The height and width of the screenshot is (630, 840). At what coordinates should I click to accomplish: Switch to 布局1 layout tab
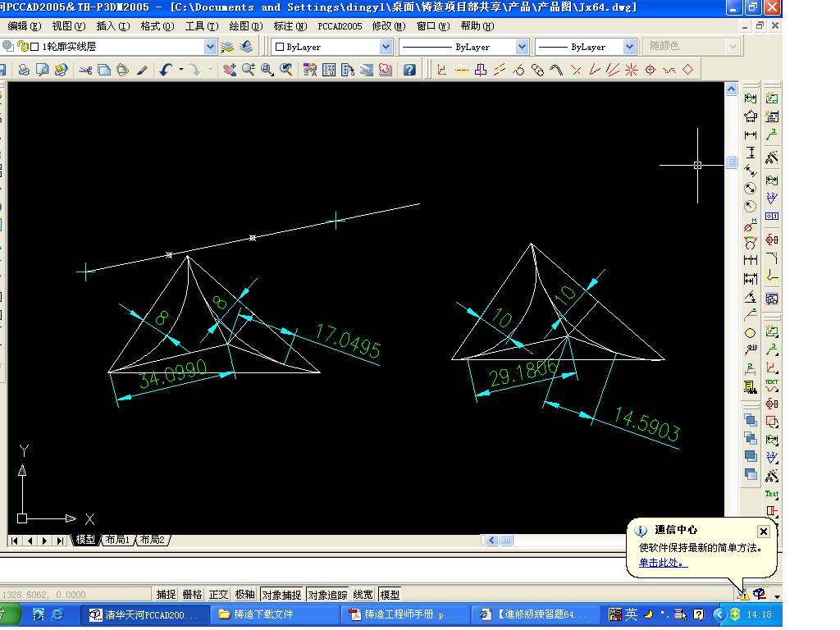(117, 540)
